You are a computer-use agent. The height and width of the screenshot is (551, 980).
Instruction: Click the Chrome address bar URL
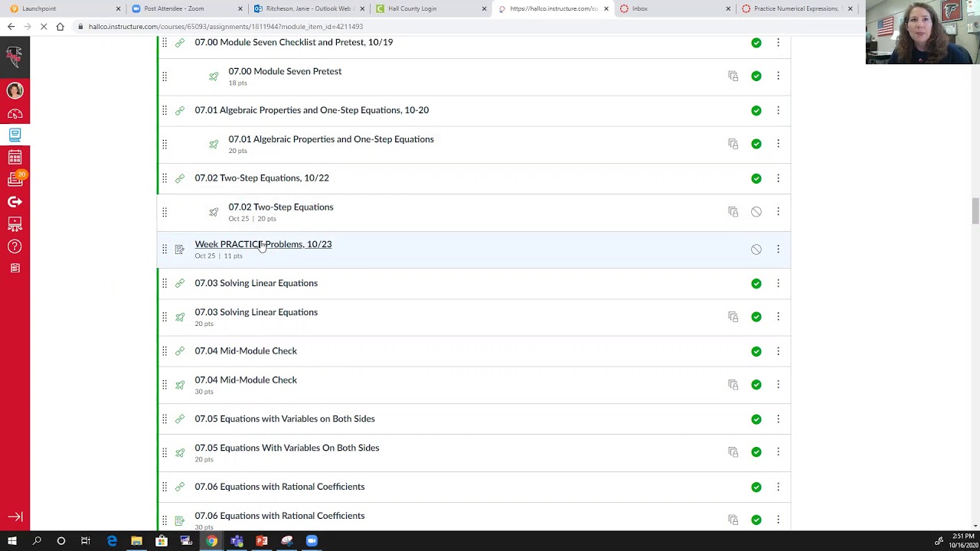225,27
